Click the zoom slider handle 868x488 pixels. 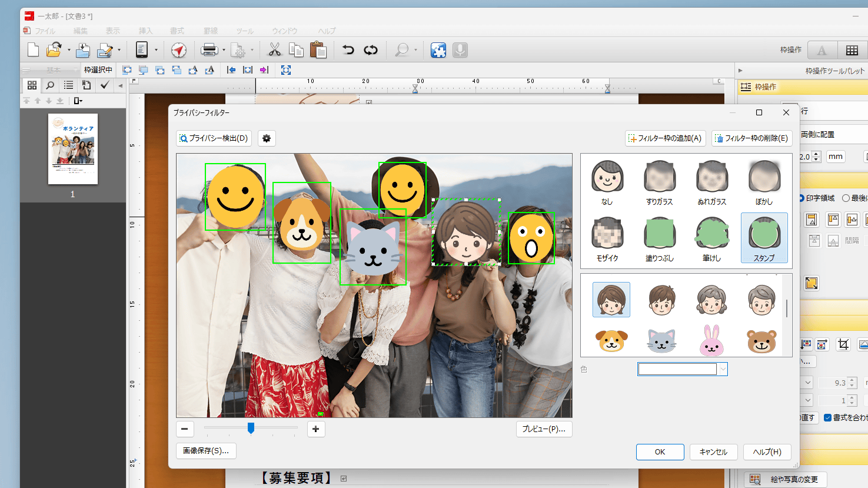click(x=251, y=428)
